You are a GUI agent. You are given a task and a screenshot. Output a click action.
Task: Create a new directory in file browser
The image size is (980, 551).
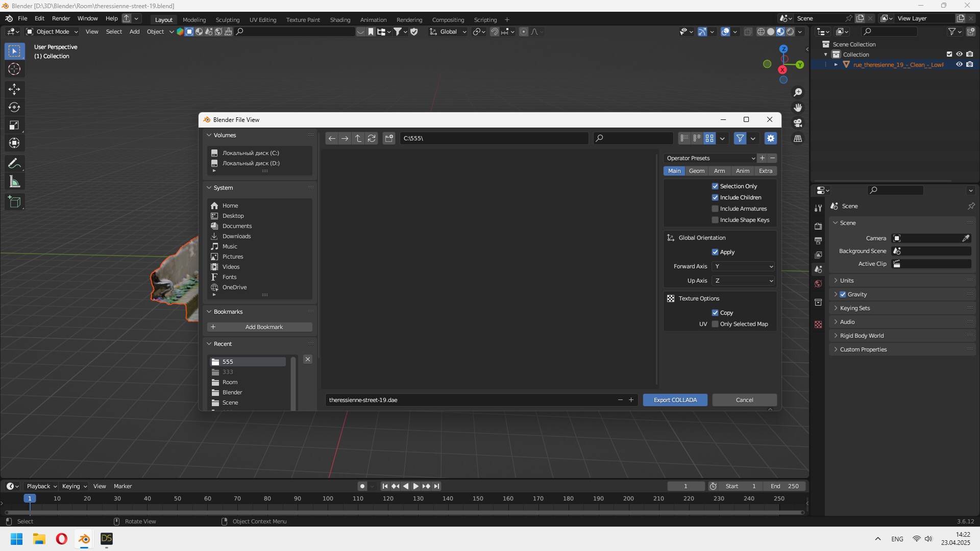[389, 138]
